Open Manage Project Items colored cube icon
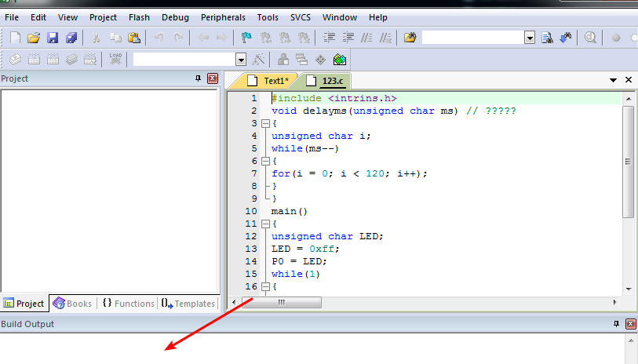The height and width of the screenshot is (364, 638). [x=339, y=60]
